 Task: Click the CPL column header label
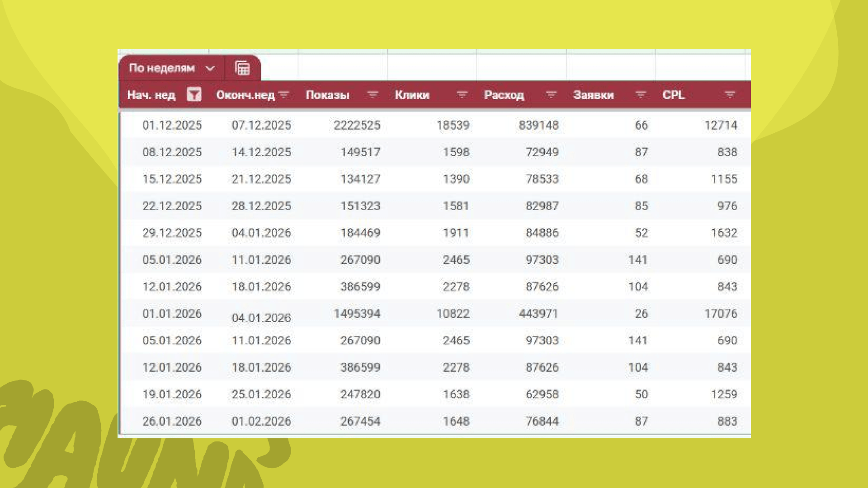pyautogui.click(x=673, y=95)
